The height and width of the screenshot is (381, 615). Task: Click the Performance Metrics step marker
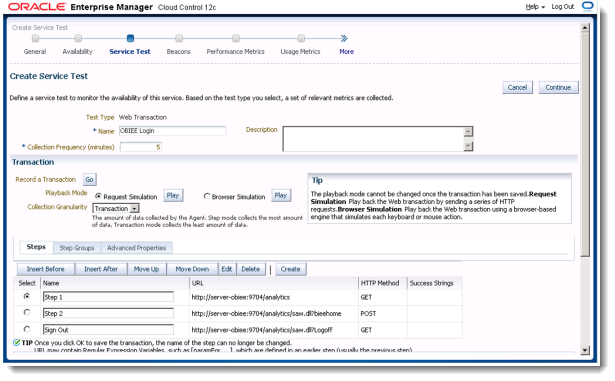(x=236, y=38)
